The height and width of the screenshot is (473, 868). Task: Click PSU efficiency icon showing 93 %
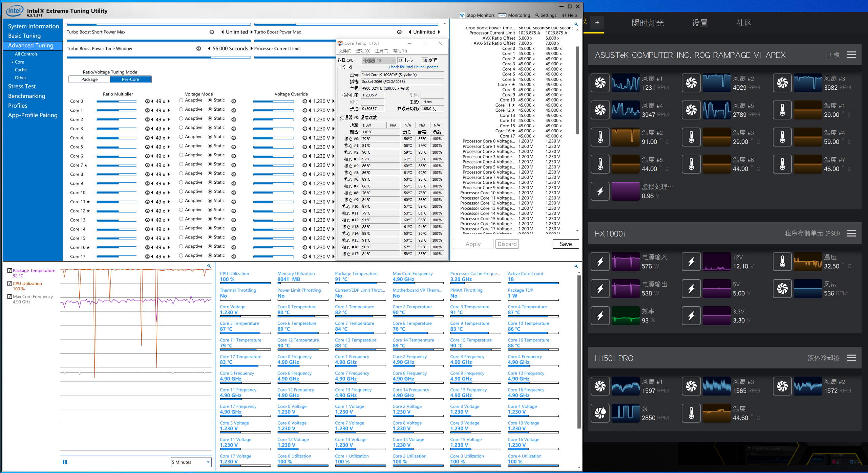click(x=600, y=316)
